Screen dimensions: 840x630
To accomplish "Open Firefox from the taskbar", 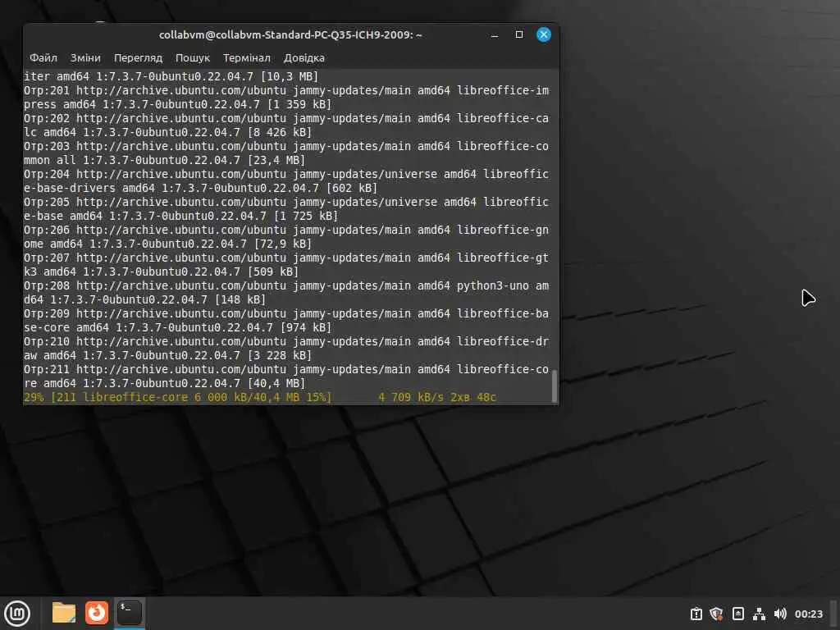I will pyautogui.click(x=97, y=612).
